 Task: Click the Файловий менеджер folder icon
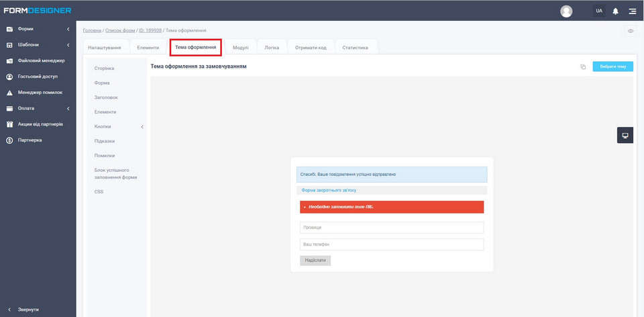click(10, 61)
